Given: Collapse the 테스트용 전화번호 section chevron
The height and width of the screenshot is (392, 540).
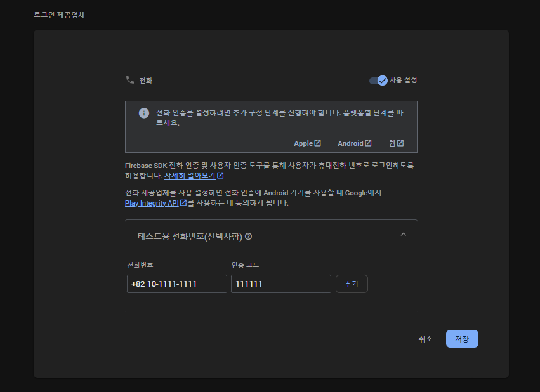Looking at the screenshot, I should (x=404, y=234).
